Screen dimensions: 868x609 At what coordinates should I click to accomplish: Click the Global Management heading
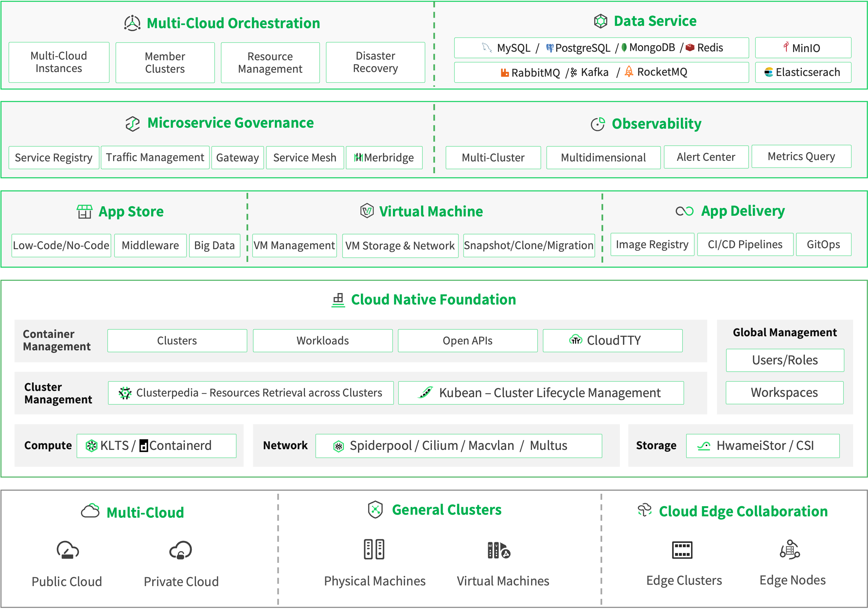[785, 332]
